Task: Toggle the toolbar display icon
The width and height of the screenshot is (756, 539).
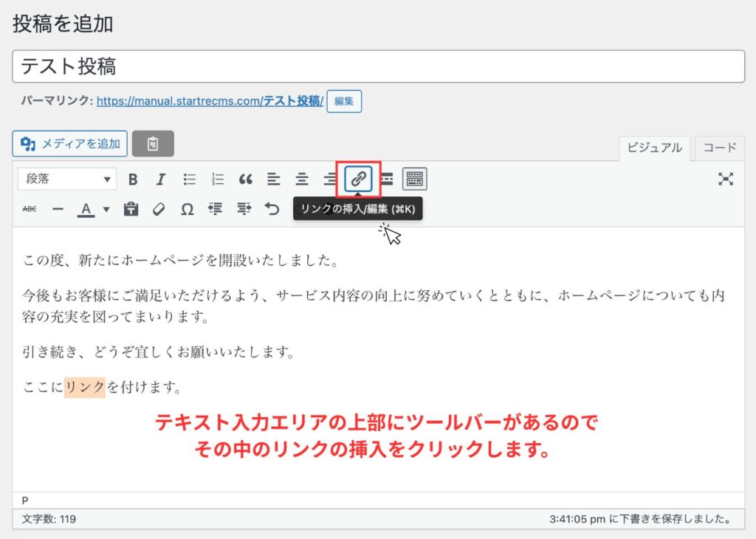Action: click(415, 179)
